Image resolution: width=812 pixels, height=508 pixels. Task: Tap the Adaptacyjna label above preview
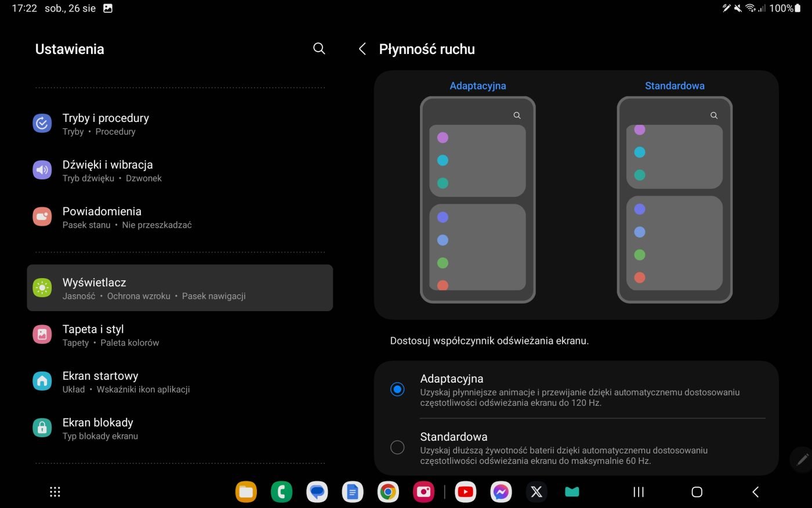click(478, 85)
